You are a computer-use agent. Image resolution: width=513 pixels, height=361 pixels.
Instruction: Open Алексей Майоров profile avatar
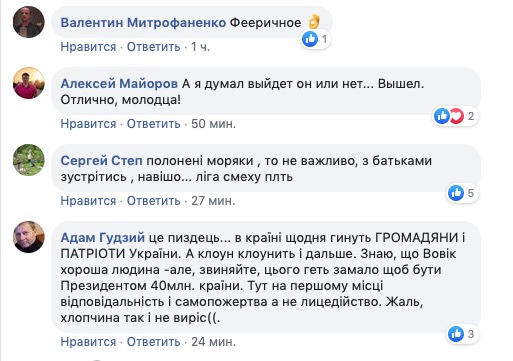[x=29, y=83]
